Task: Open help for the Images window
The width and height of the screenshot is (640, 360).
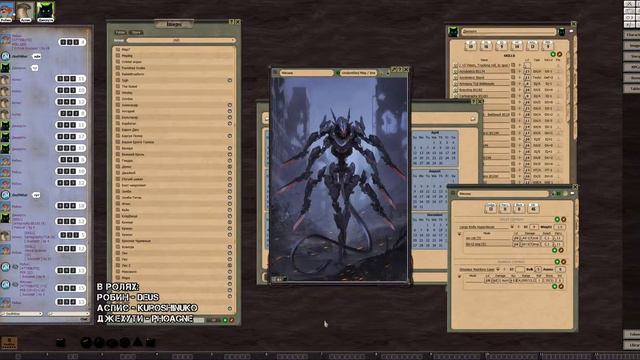Action: point(231,22)
